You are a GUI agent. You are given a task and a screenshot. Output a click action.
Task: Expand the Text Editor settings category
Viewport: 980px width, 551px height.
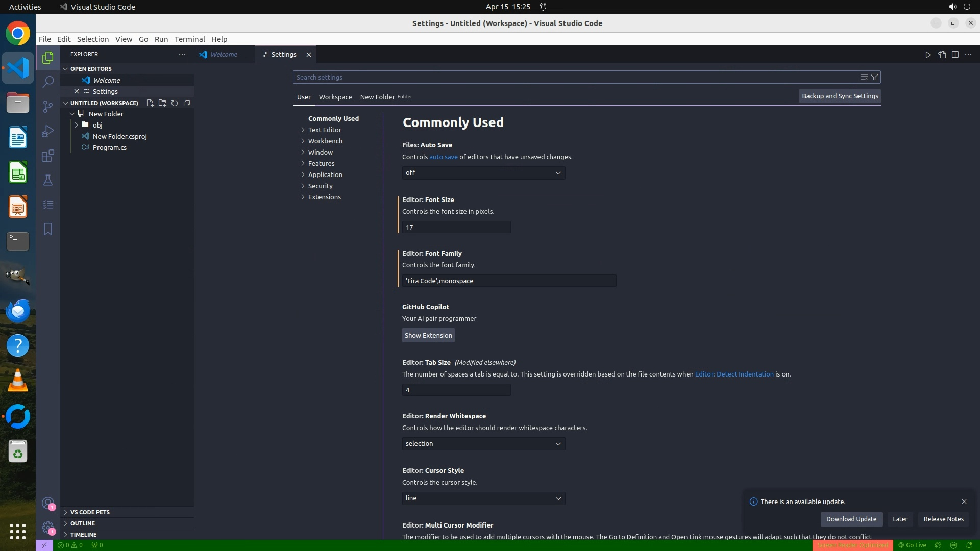coord(325,130)
